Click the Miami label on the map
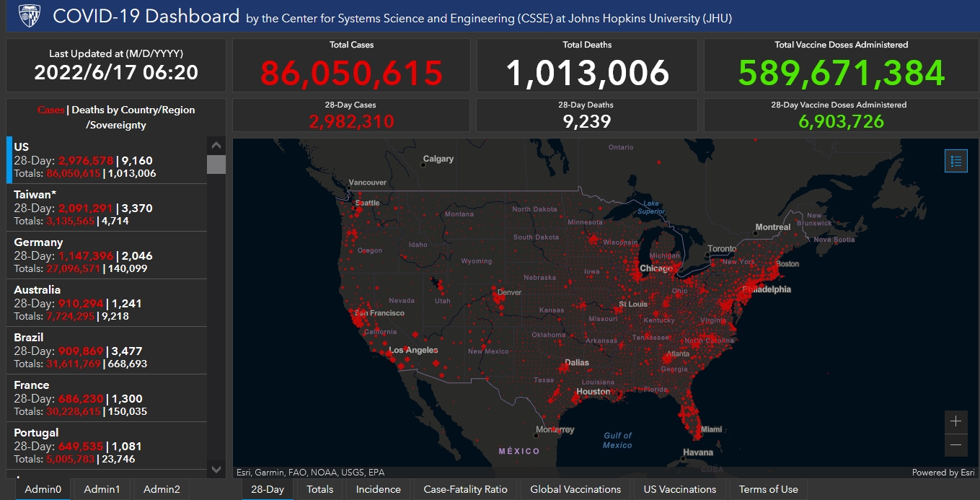This screenshot has width=980, height=500. (711, 429)
